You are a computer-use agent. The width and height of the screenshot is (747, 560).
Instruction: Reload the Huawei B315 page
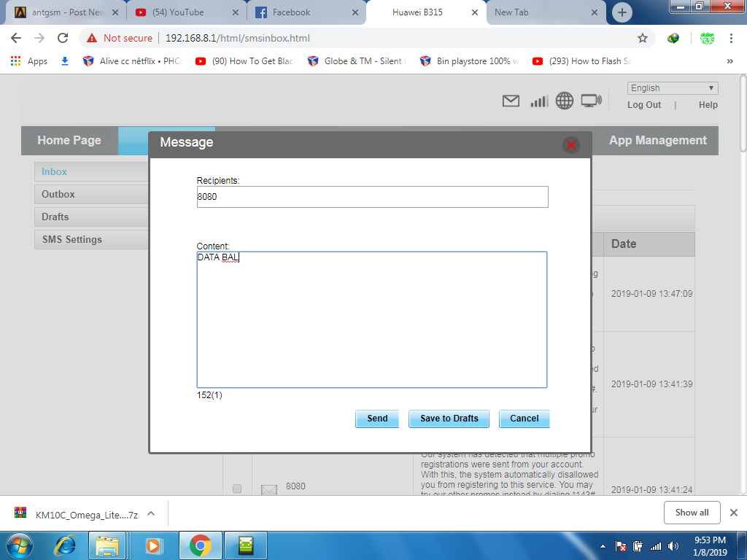pyautogui.click(x=63, y=38)
